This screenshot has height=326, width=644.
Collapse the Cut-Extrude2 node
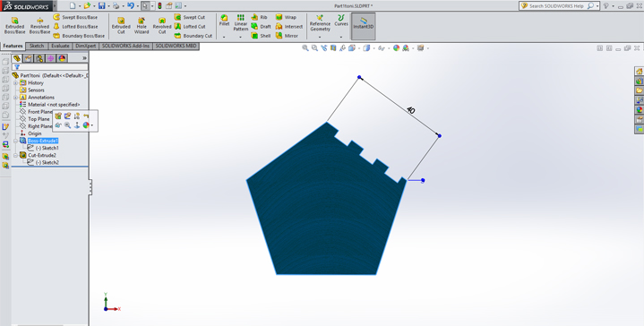pos(15,156)
